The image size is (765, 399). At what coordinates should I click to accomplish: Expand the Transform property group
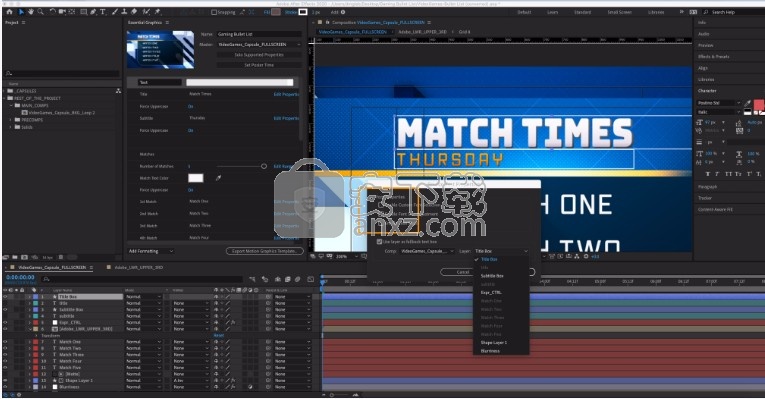click(x=36, y=336)
